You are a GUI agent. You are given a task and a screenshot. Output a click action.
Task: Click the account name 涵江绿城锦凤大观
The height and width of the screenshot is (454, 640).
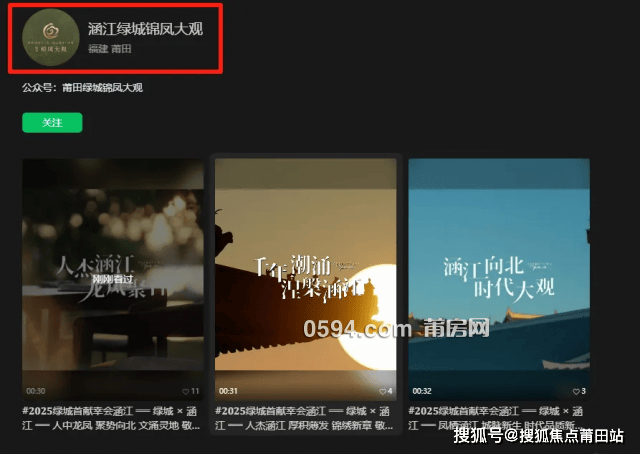click(145, 29)
